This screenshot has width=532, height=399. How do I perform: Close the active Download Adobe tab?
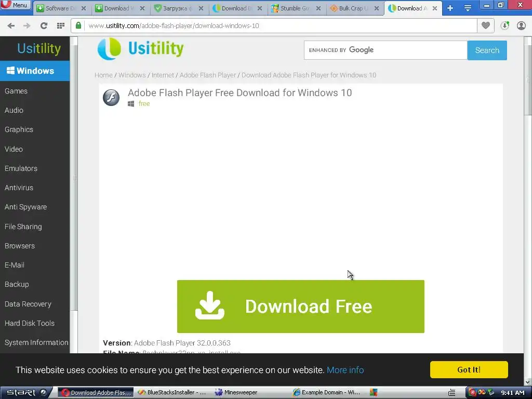[435, 8]
